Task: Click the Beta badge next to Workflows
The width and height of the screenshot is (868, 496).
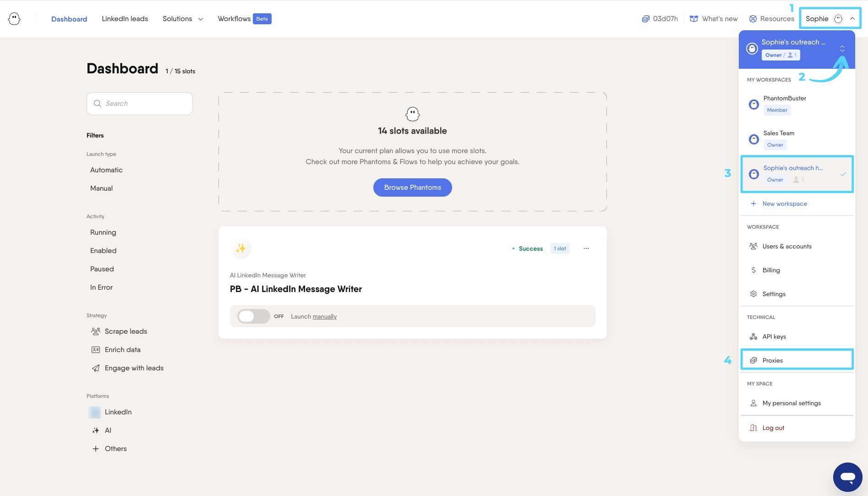Action: (x=262, y=19)
